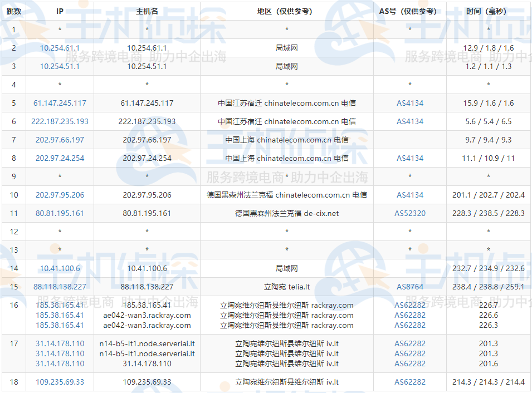
Task: Click the AS4134 link on hop 5
Action: coord(409,103)
